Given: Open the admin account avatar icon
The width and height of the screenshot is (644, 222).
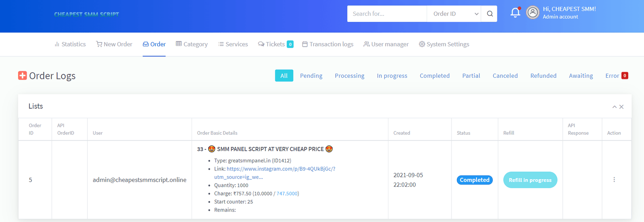Looking at the screenshot, I should pyautogui.click(x=533, y=13).
